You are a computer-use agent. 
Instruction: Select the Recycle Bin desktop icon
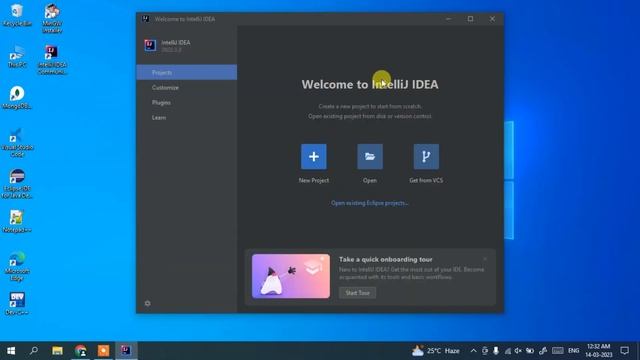[x=17, y=16]
